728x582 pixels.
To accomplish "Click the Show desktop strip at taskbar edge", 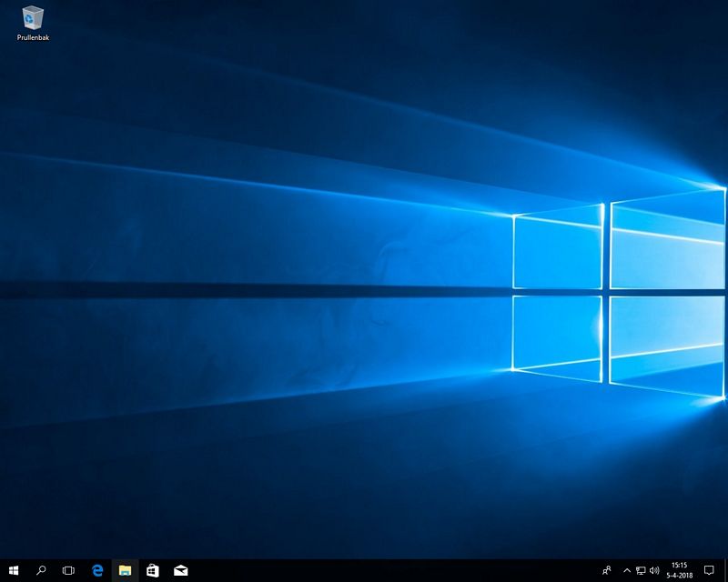I will [x=726, y=570].
